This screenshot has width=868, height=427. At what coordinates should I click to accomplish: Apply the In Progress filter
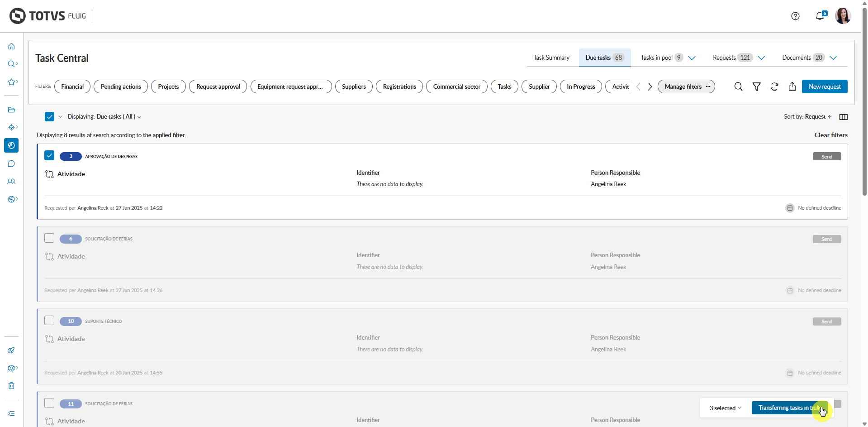(581, 86)
